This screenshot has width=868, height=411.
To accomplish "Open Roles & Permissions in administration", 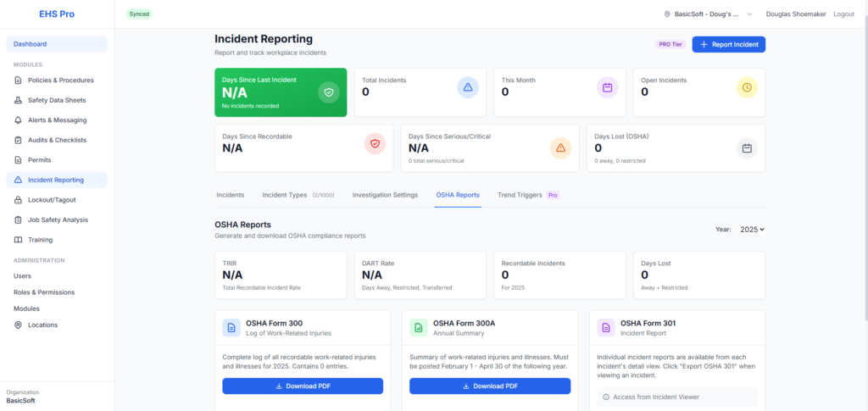I will click(44, 292).
